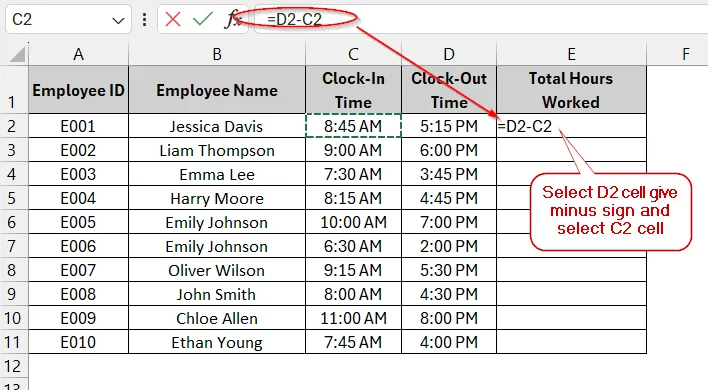Select cell containing Liam Thompson
Viewport: 708px width, 390px height.
(x=217, y=150)
